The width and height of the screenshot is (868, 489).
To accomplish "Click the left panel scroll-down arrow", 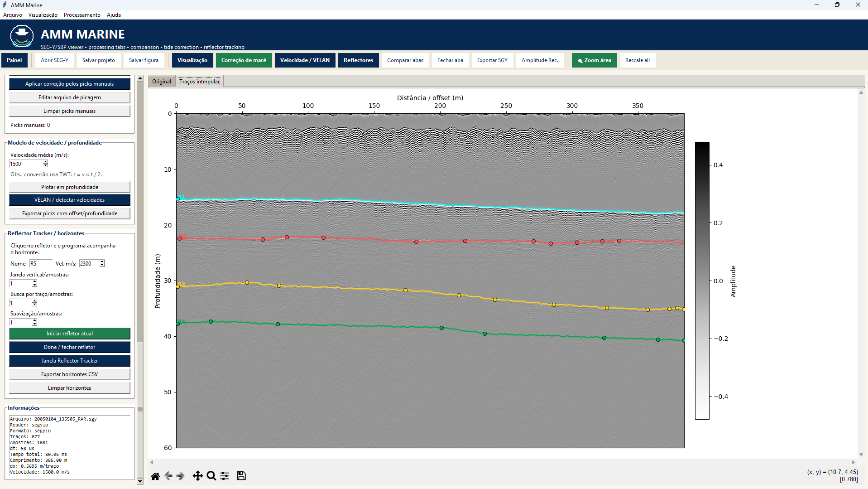I will pyautogui.click(x=140, y=481).
